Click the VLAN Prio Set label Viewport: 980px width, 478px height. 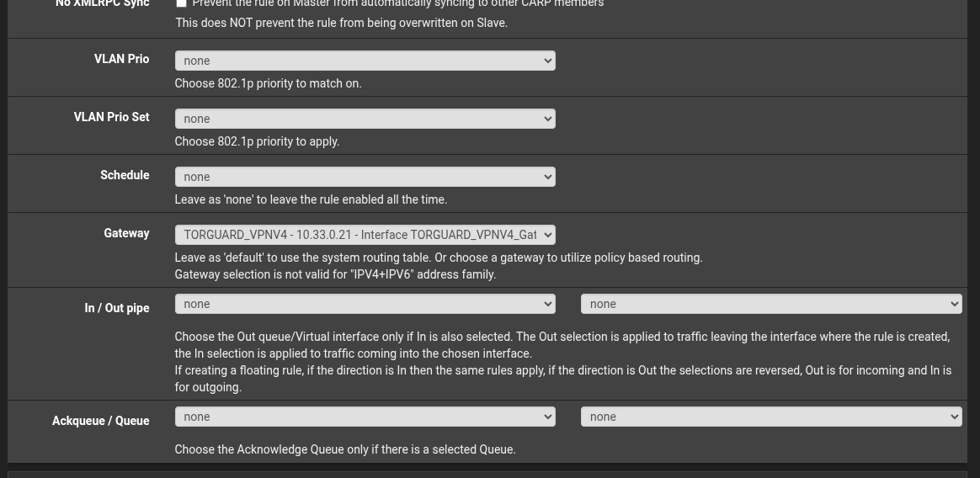[111, 117]
